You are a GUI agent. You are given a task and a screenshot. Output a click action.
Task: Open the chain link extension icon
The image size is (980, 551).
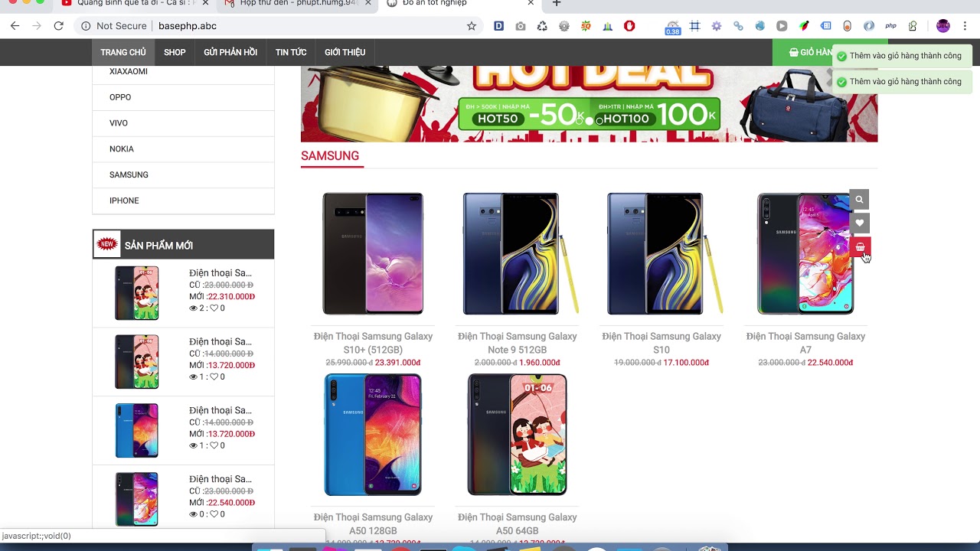click(x=738, y=26)
